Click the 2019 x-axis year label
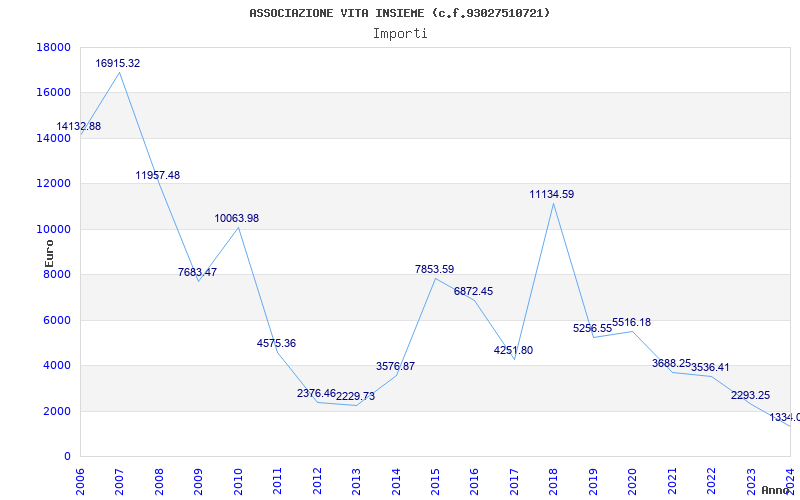This screenshot has height=500, width=800. pyautogui.click(x=592, y=481)
